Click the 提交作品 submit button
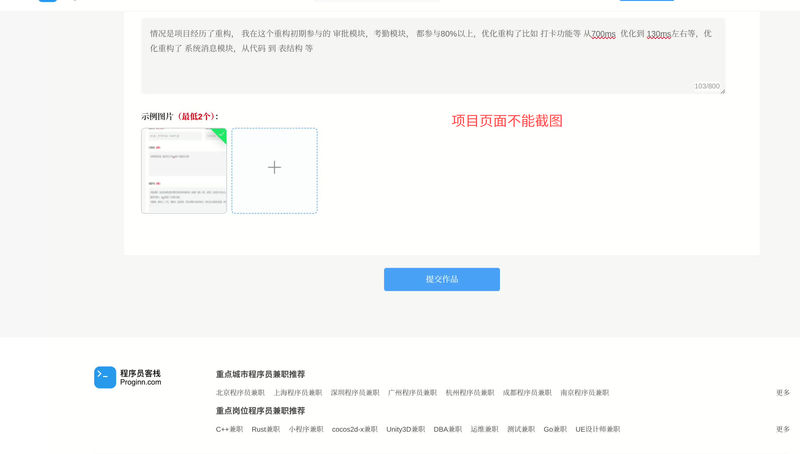The height and width of the screenshot is (454, 800). coord(441,280)
